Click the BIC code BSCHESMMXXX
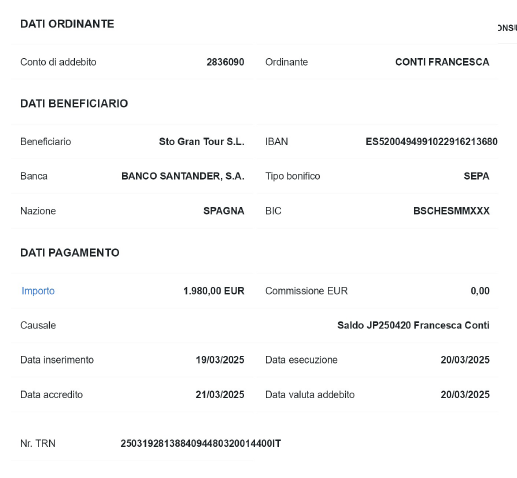Viewport: 517px width, 478px height. (451, 211)
